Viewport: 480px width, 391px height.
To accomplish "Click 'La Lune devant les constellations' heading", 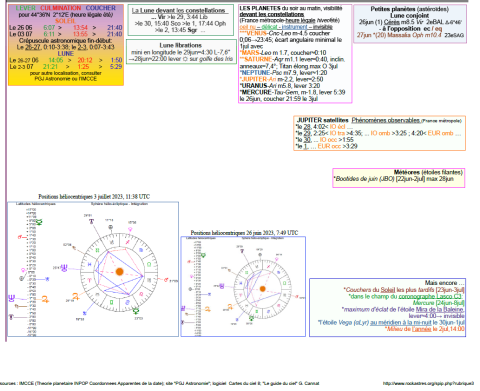I will [x=178, y=11].
